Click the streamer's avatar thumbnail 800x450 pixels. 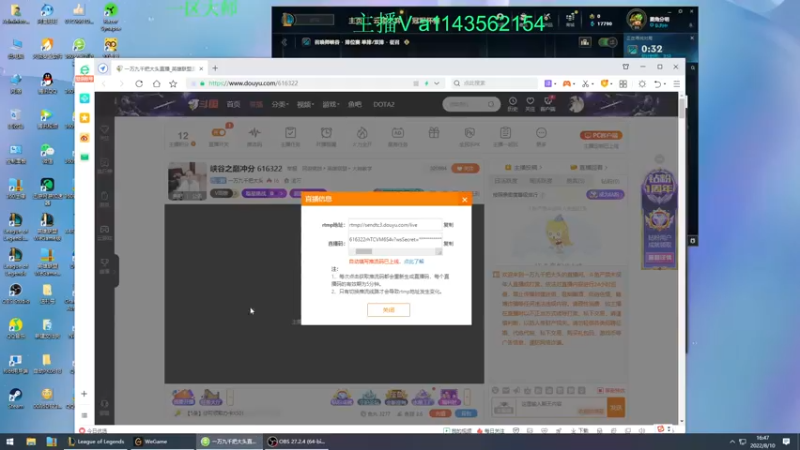click(187, 181)
